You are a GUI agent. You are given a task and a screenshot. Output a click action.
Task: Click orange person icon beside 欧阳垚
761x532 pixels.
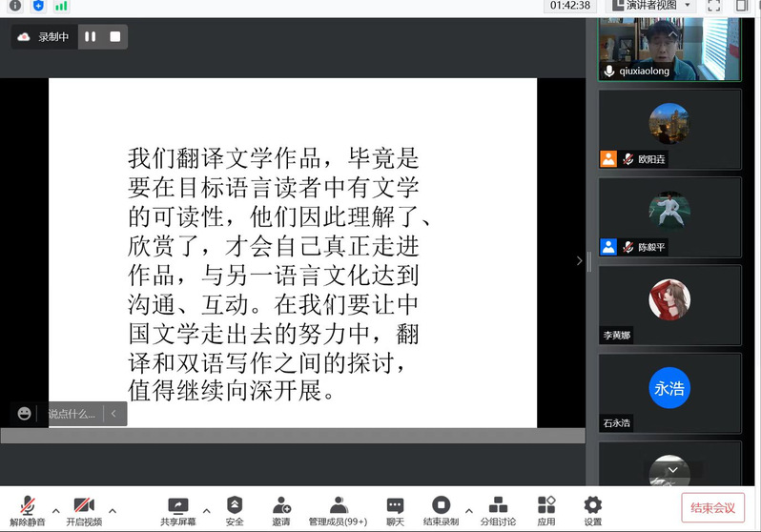pyautogui.click(x=608, y=158)
